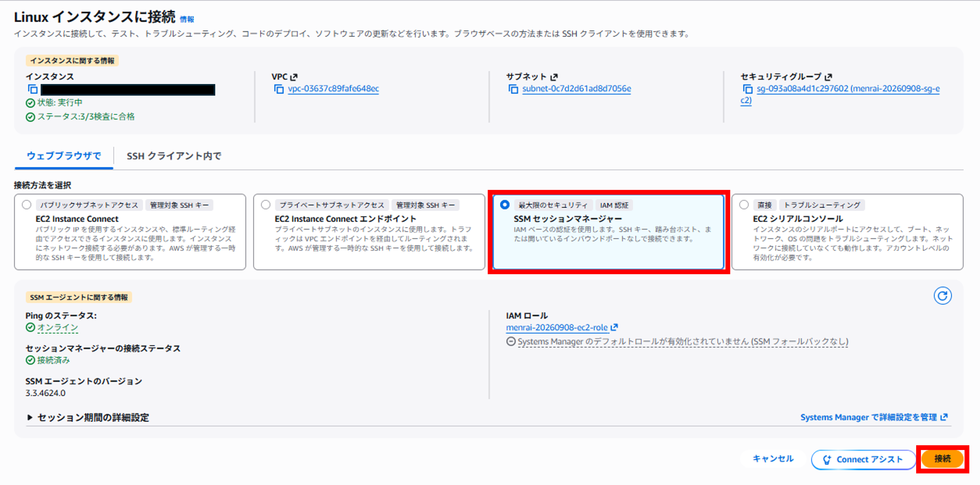Image resolution: width=980 pixels, height=485 pixels.
Task: Switch to the ウェブブラウザで tab
Action: coord(64,156)
